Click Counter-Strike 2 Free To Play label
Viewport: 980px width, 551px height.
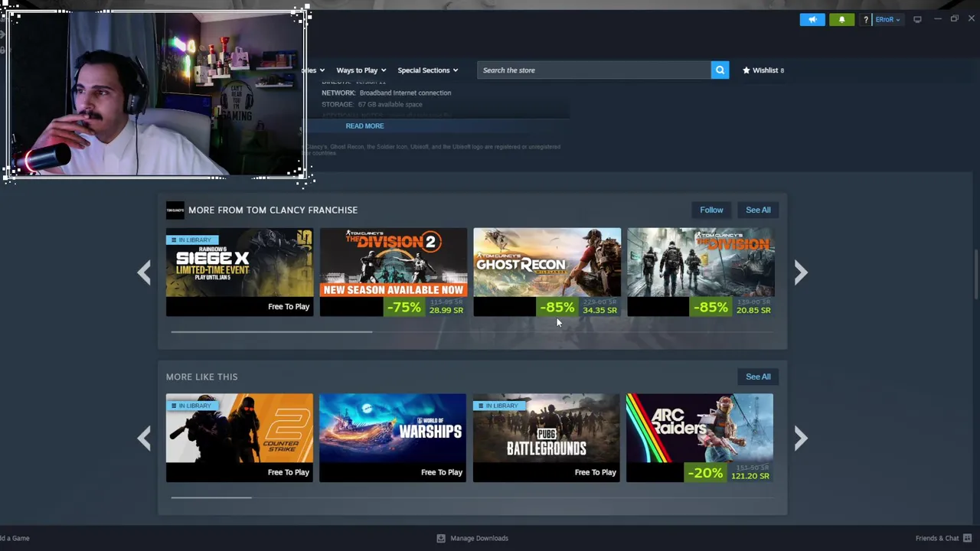coord(289,472)
